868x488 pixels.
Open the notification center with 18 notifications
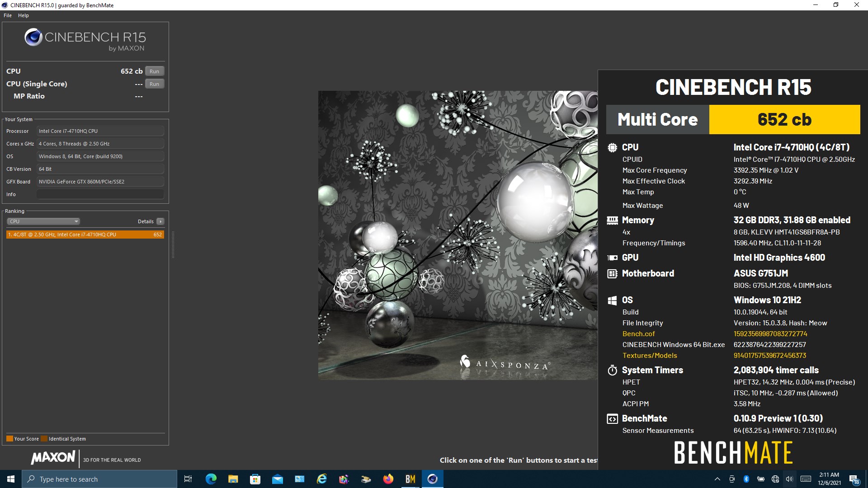[854, 479]
